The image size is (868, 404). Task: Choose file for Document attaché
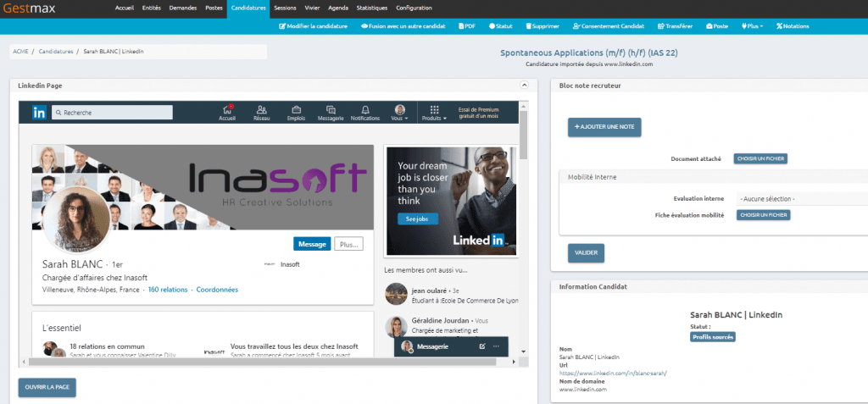click(760, 159)
